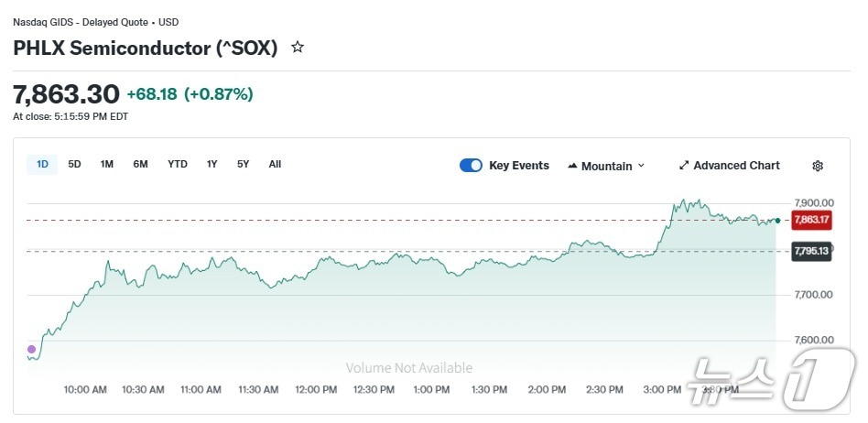Show the 5Y chart range
This screenshot has height=423, width=868.
tap(243, 165)
